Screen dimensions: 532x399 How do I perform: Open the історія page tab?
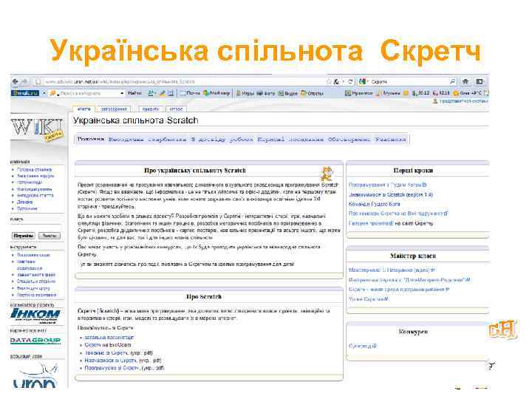point(176,109)
